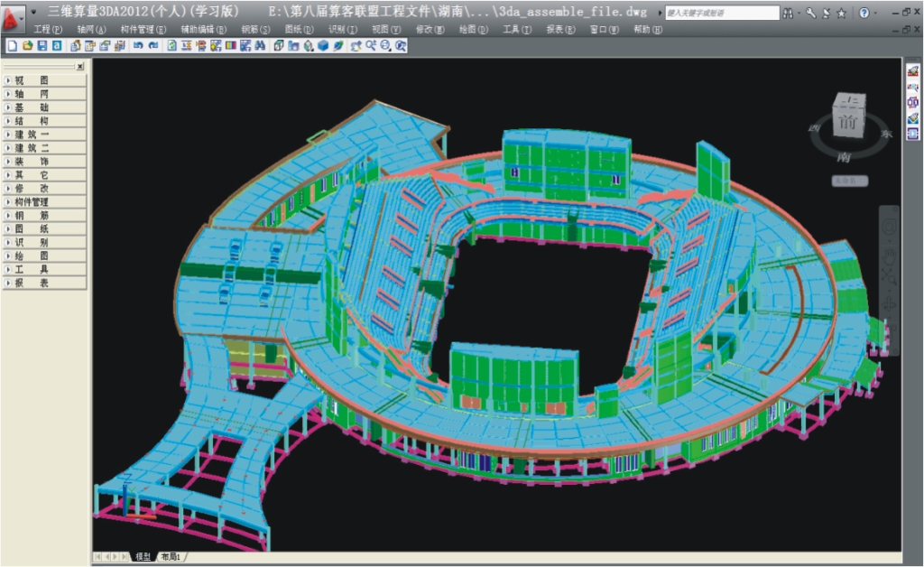
Task: Open the 窗口(W) menu
Action: coord(604,30)
